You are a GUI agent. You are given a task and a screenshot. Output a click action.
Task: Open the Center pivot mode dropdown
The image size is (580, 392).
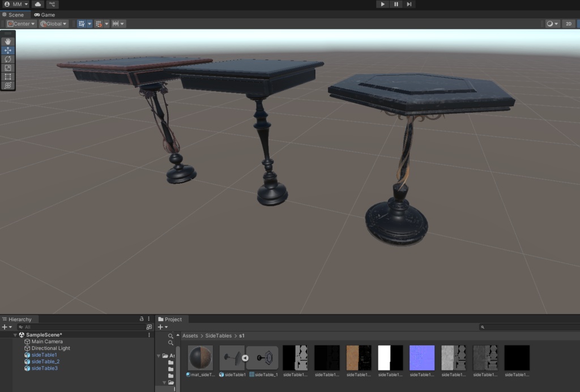pyautogui.click(x=21, y=24)
